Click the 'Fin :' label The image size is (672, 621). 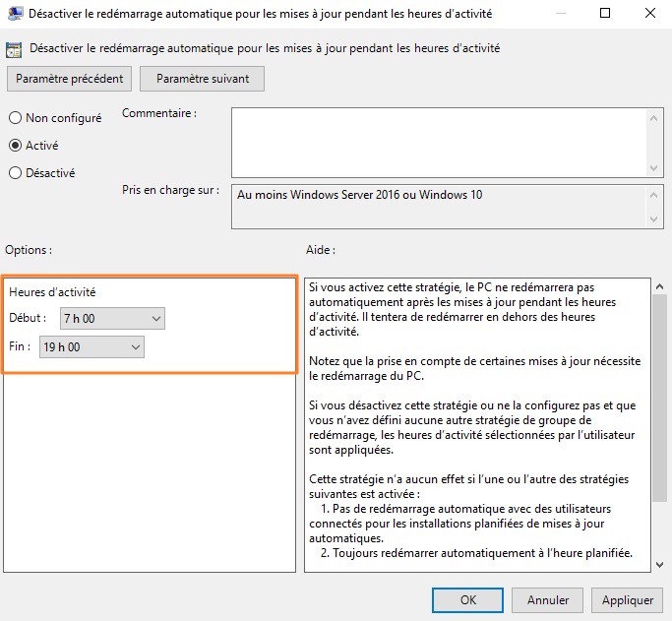20,346
